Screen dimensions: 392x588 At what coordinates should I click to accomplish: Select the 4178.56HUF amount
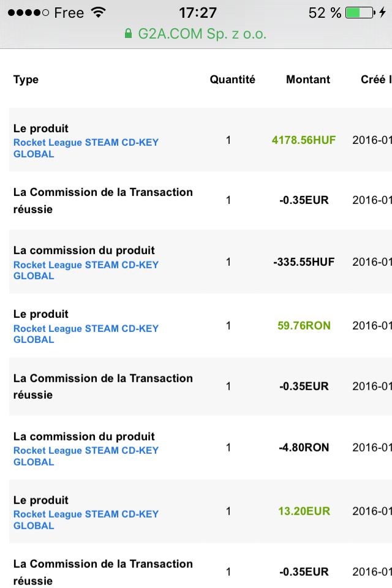click(x=304, y=140)
